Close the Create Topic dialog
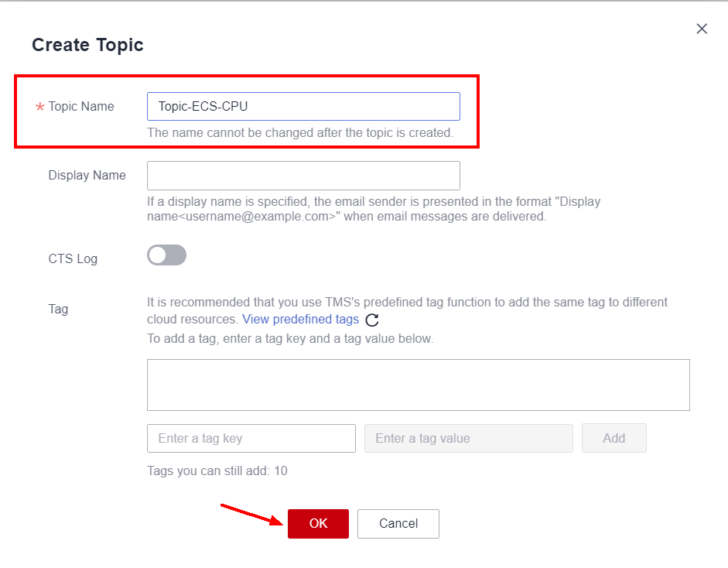 coord(702,29)
